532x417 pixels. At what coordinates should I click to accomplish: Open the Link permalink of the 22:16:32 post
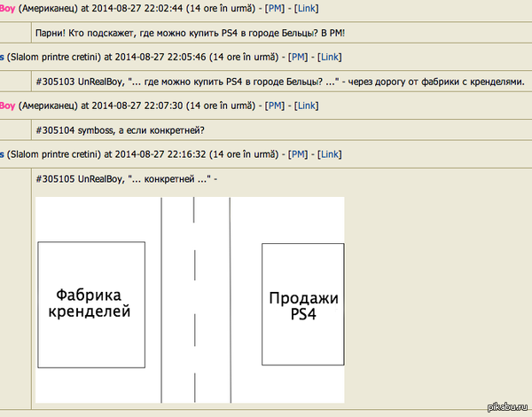point(330,154)
